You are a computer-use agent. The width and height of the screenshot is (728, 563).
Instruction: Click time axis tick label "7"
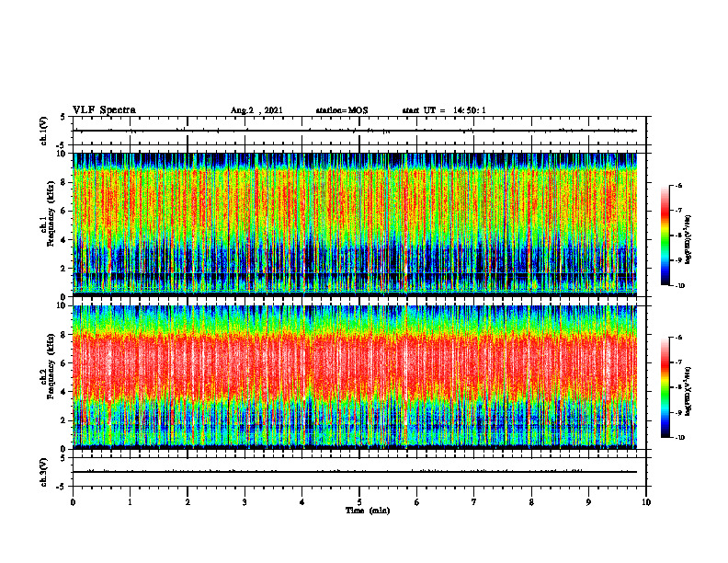(474, 502)
